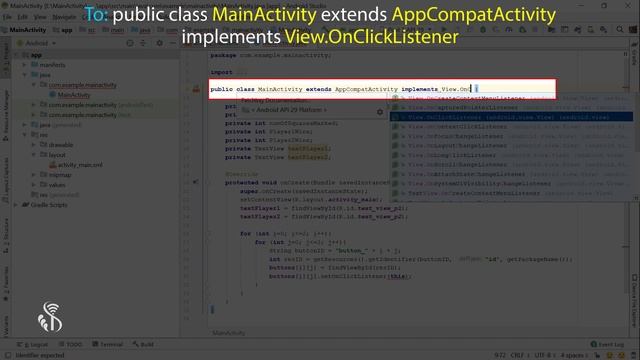Expand Gradle Scripts node

16,205
